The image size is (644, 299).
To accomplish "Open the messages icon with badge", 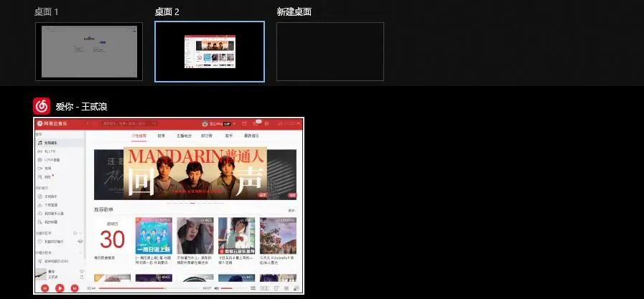I will pos(256,123).
